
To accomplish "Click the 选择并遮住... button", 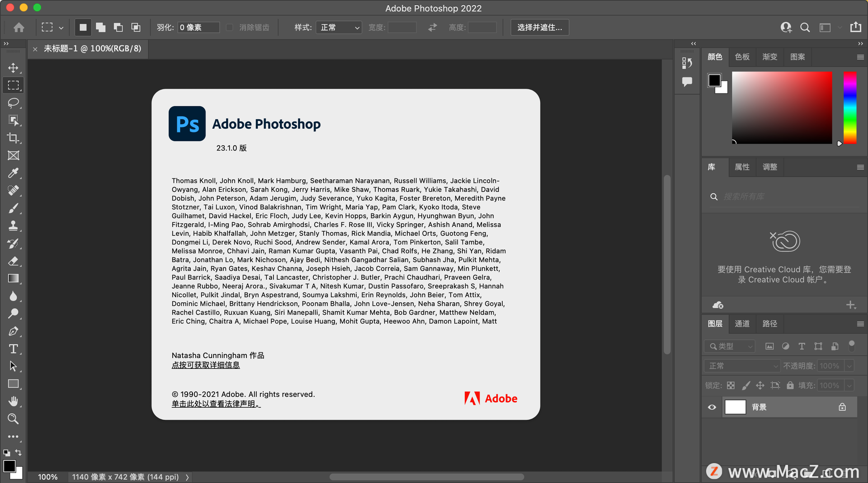I will (x=540, y=28).
